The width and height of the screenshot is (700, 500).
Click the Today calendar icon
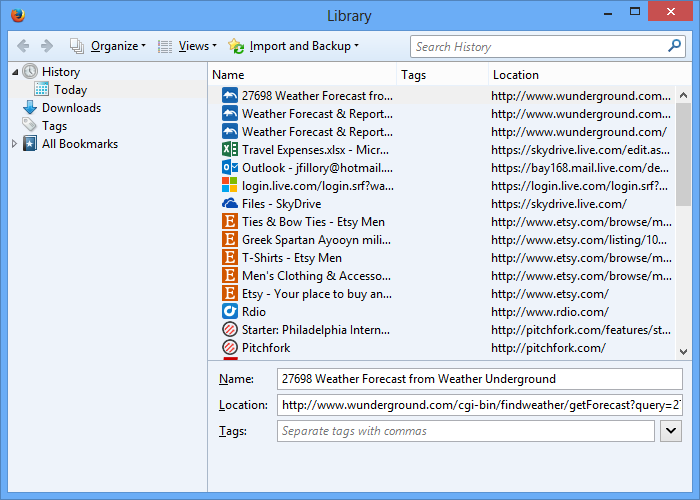[42, 89]
